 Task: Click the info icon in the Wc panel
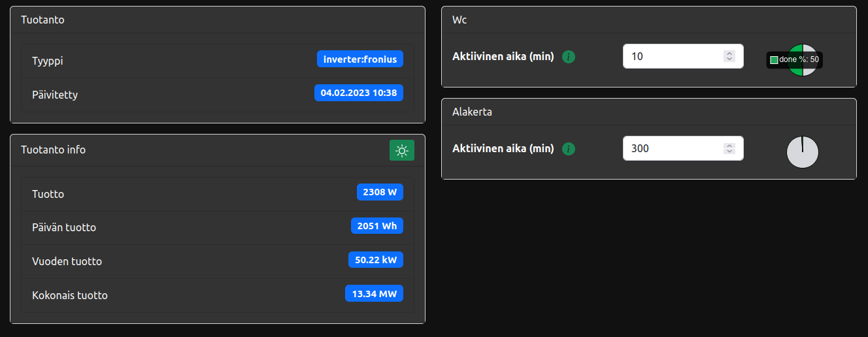(x=569, y=57)
